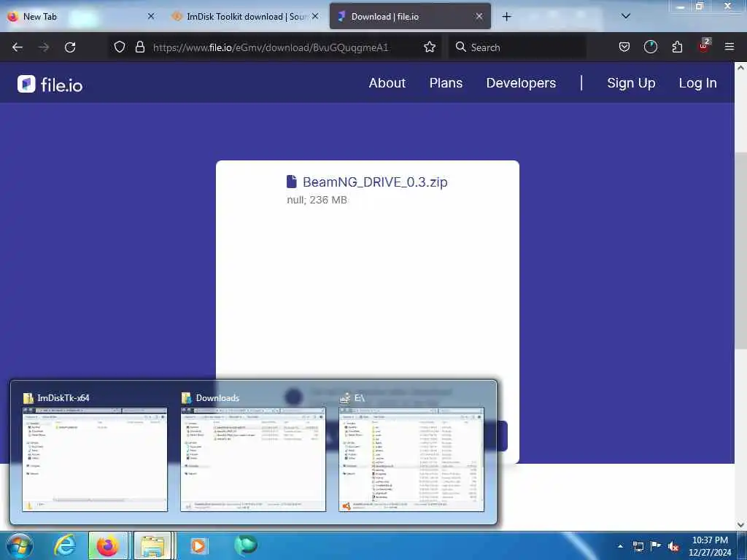747x560 pixels.
Task: Click the page scroll up arrow
Action: pyautogui.click(x=741, y=68)
